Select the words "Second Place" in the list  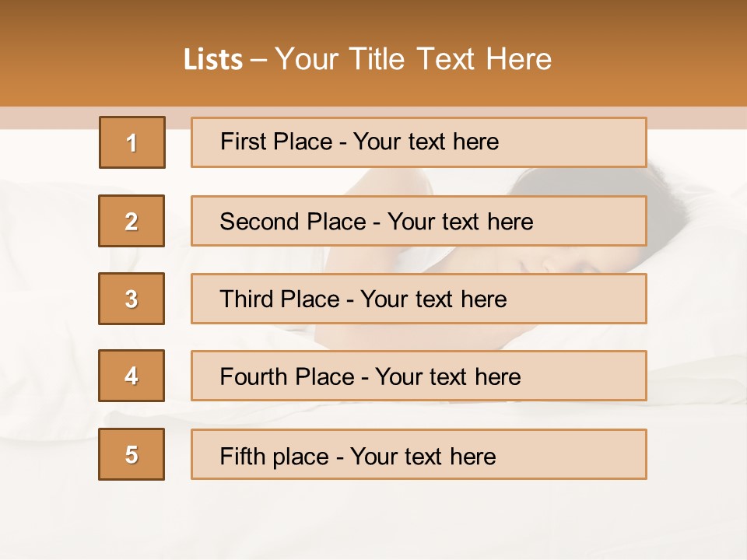(293, 222)
